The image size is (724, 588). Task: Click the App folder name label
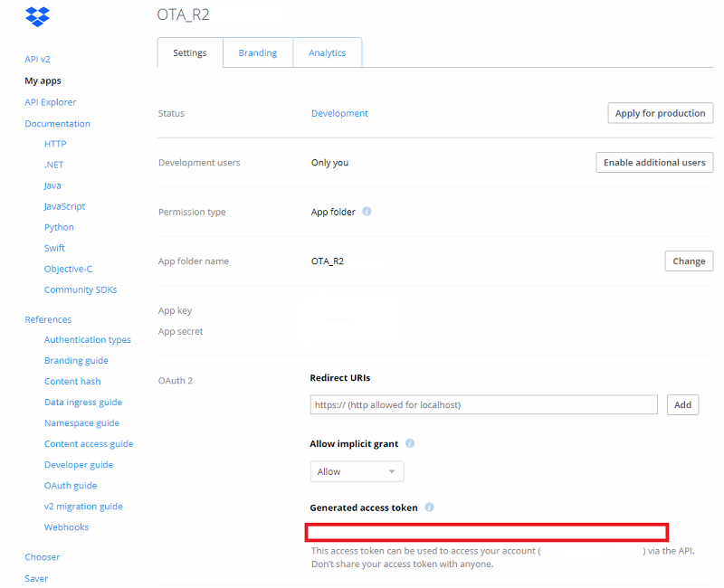194,261
